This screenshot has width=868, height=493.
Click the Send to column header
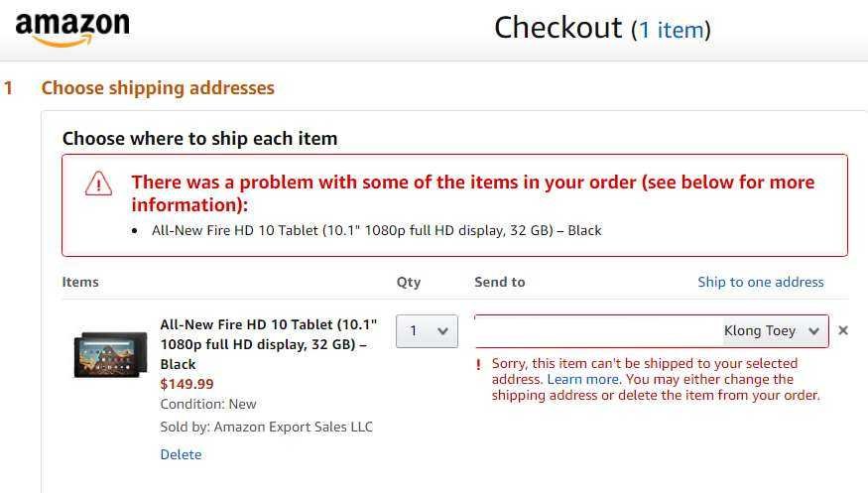point(499,282)
